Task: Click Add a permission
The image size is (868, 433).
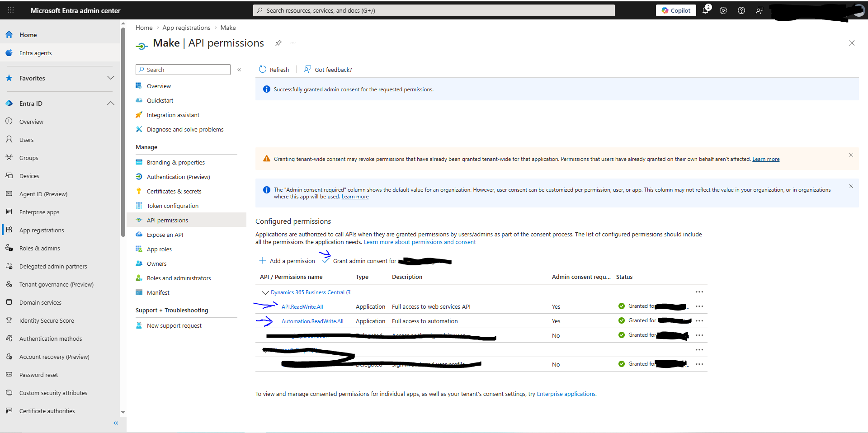Action: (287, 261)
